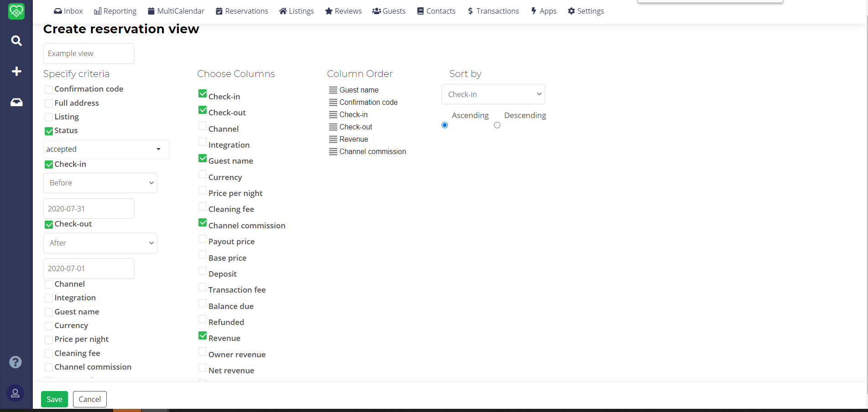Open user profile icon in sidebar
Viewport: 868px width, 412px height.
15,393
